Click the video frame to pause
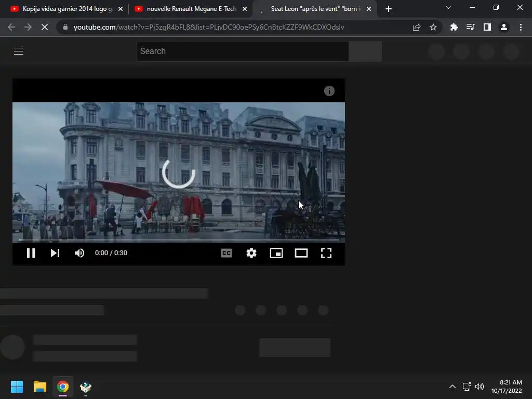532x399 pixels. 179,172
